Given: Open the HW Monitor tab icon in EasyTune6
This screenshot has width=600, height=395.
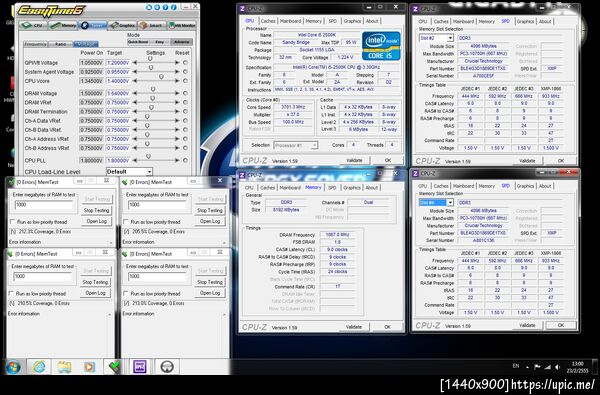Looking at the screenshot, I should coord(182,25).
